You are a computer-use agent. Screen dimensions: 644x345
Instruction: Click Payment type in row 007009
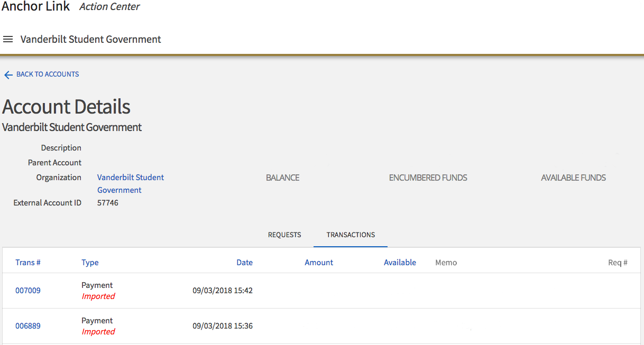pyautogui.click(x=97, y=285)
